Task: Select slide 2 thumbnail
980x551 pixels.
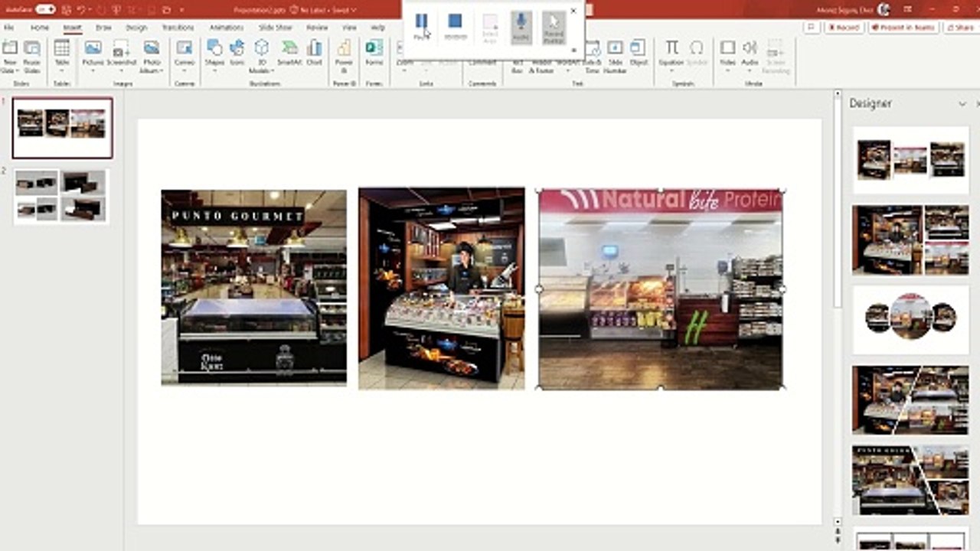Action: click(x=62, y=196)
